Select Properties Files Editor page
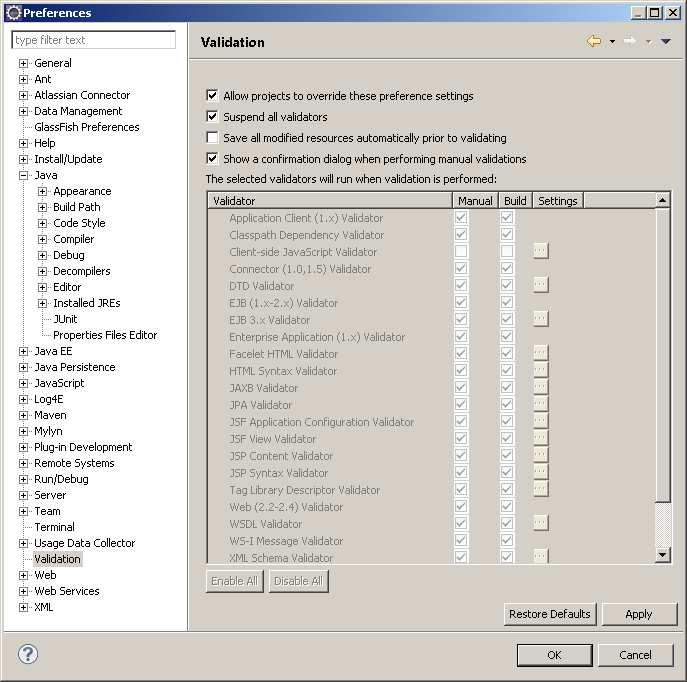 [x=105, y=335]
